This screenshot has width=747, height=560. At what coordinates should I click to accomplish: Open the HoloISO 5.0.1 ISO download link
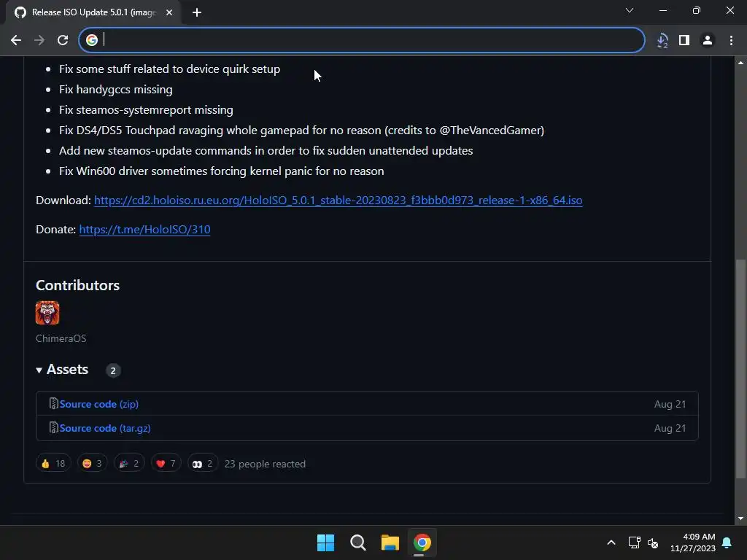coord(338,200)
